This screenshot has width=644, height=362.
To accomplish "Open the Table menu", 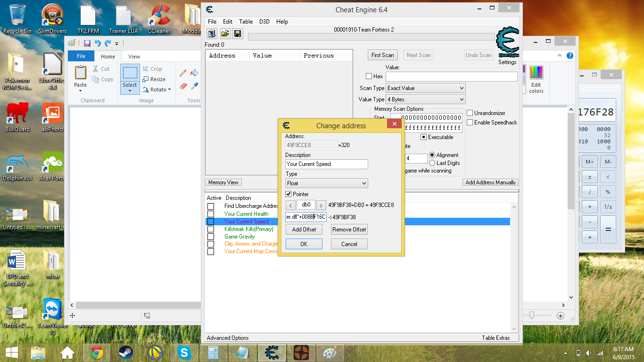I will point(246,22).
